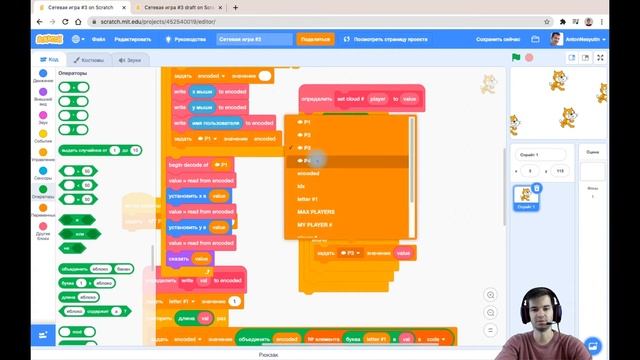Choose letter #1 in dropdown list

[347, 199]
